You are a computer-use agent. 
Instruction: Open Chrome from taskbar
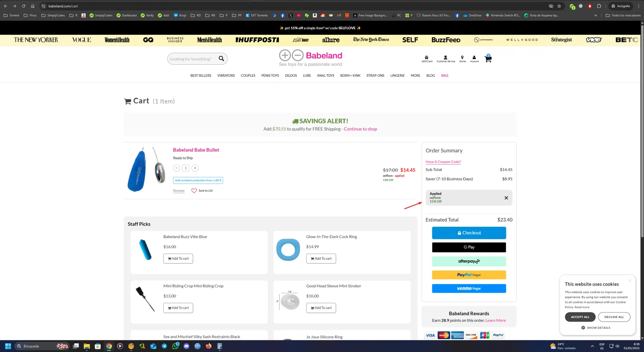[109, 346]
